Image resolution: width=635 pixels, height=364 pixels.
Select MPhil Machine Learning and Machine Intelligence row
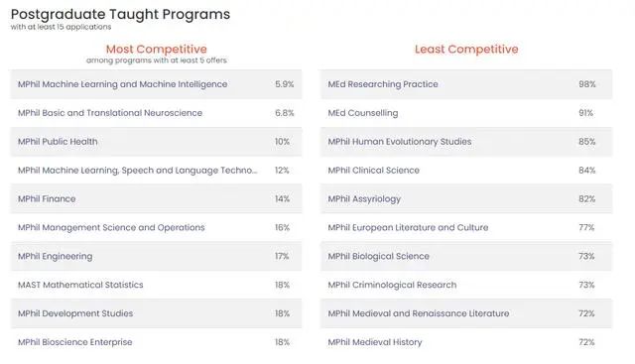click(156, 84)
